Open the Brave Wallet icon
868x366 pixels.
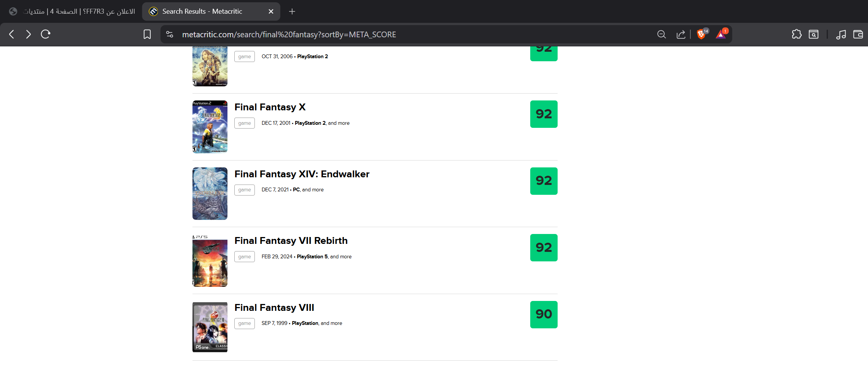858,34
